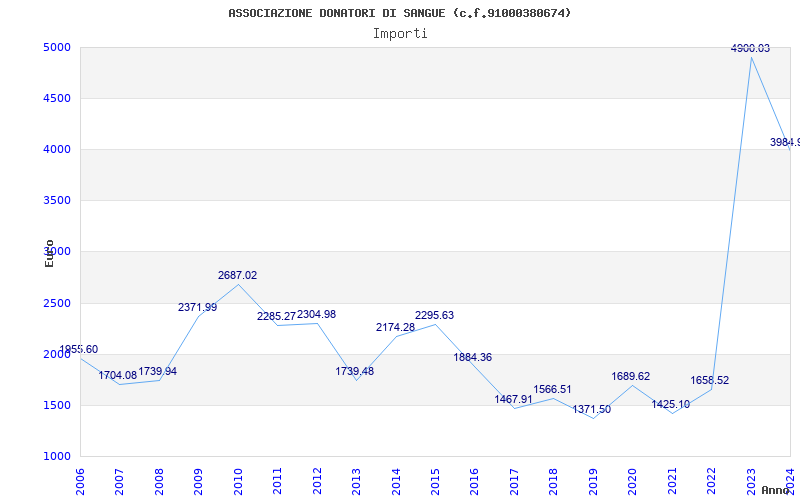Click the 2019 year label

(593, 482)
